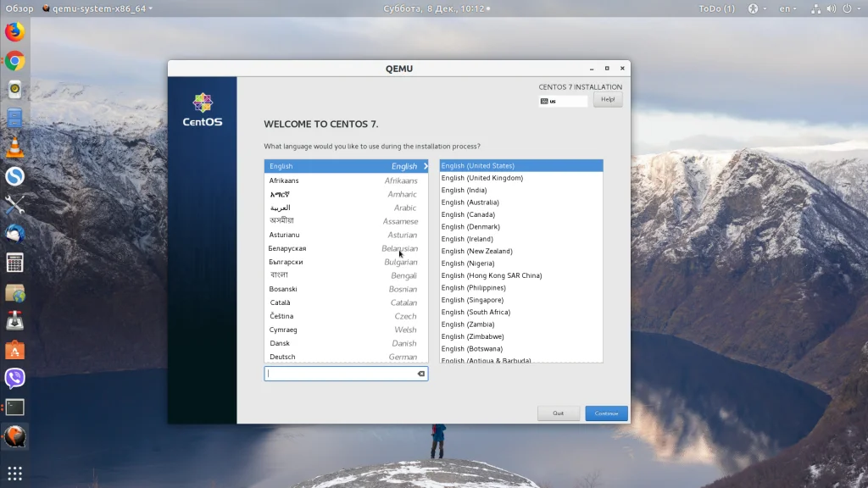Select Čeština Czech language row
Screen dimensions: 868x488
(x=346, y=316)
